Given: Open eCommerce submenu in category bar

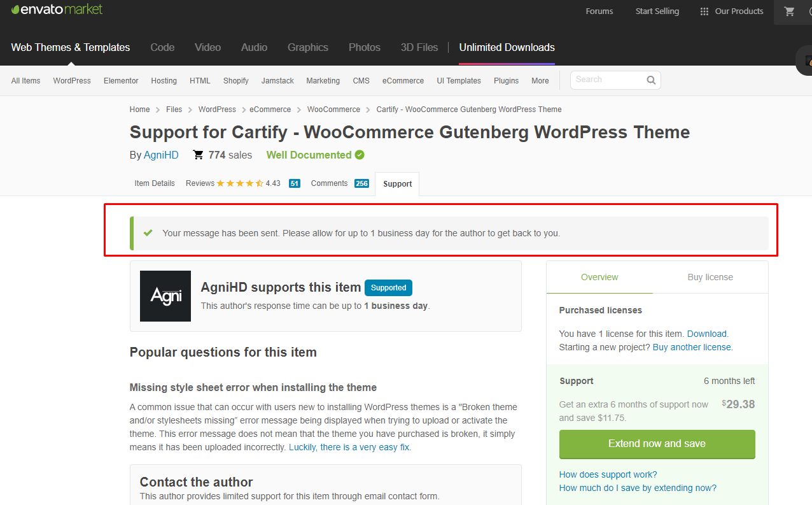Looking at the screenshot, I should coord(403,81).
